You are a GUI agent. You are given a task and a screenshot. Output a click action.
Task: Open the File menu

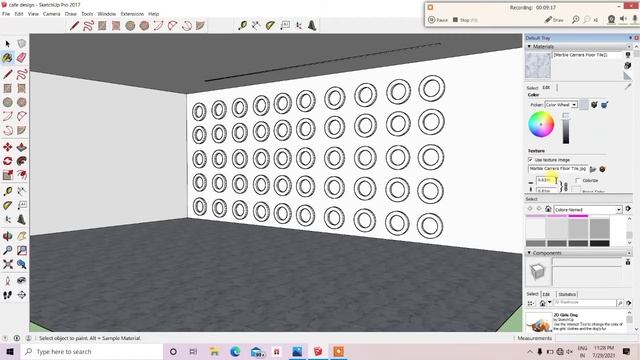point(6,14)
